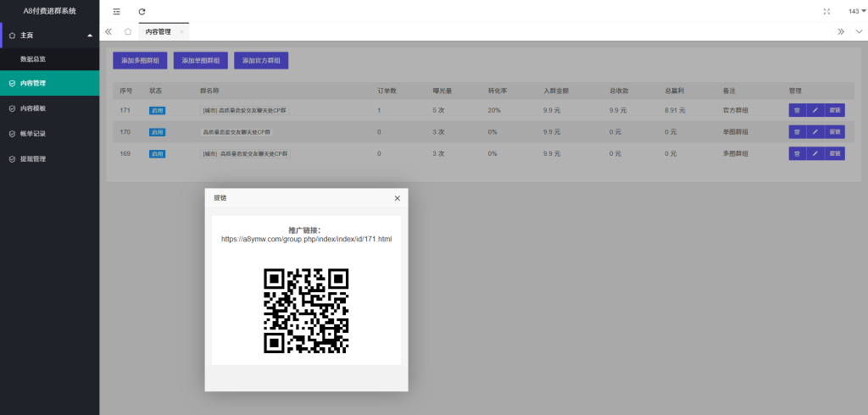868x415 pixels.
Task: Click the 提链 dialog title
Action: 220,198
